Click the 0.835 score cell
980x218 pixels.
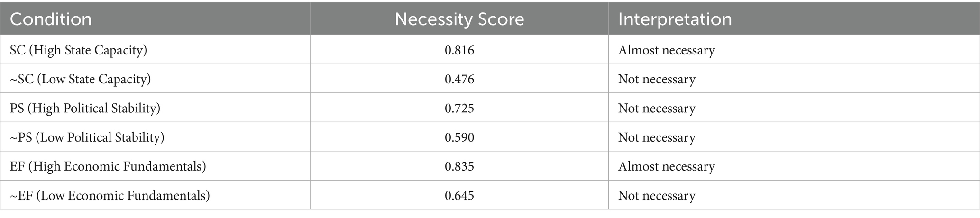(x=459, y=166)
